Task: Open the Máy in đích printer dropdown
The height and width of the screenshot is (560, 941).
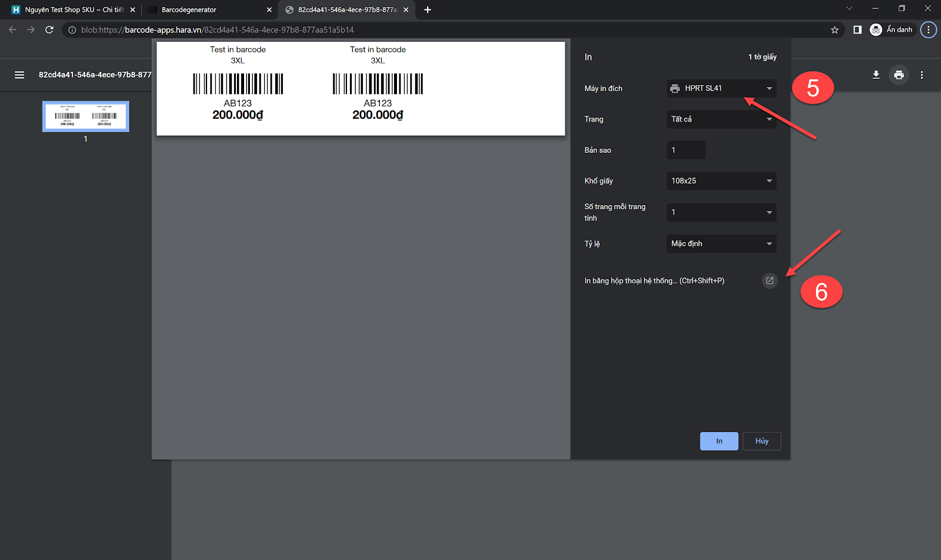Action: 722,89
